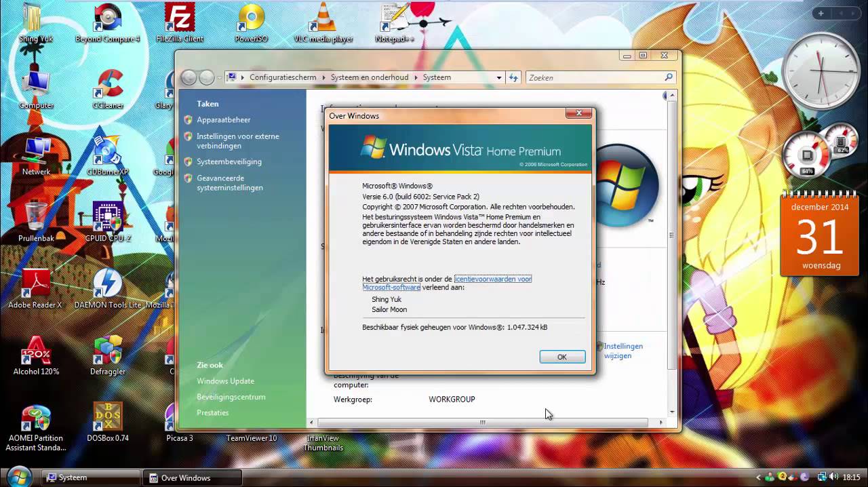Click the horizontal scrollbar in Systeem window
This screenshot has width=868, height=487.
pos(483,422)
